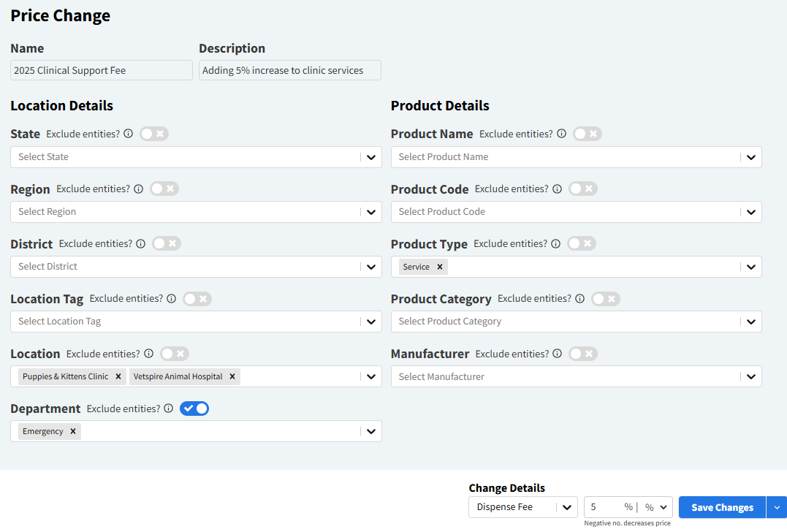Remove Vetspire Animal Hospital from Location
Image resolution: width=787 pixels, height=532 pixels.
[x=232, y=376]
